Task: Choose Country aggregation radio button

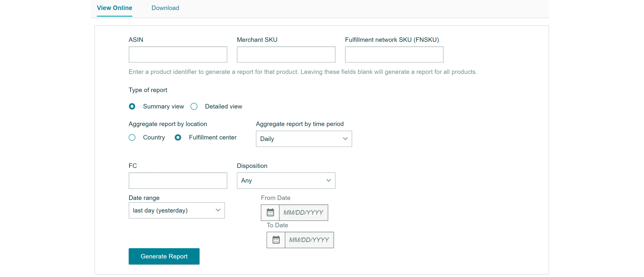Action: (x=132, y=138)
